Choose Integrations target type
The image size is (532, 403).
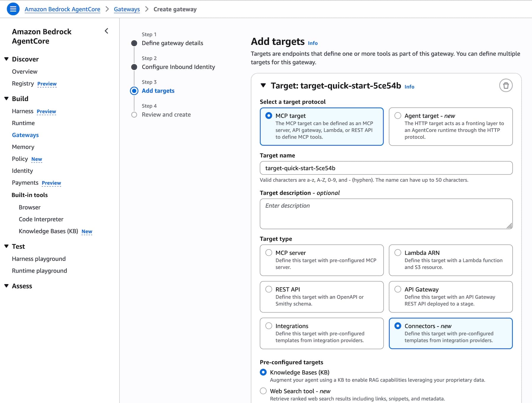(322, 333)
